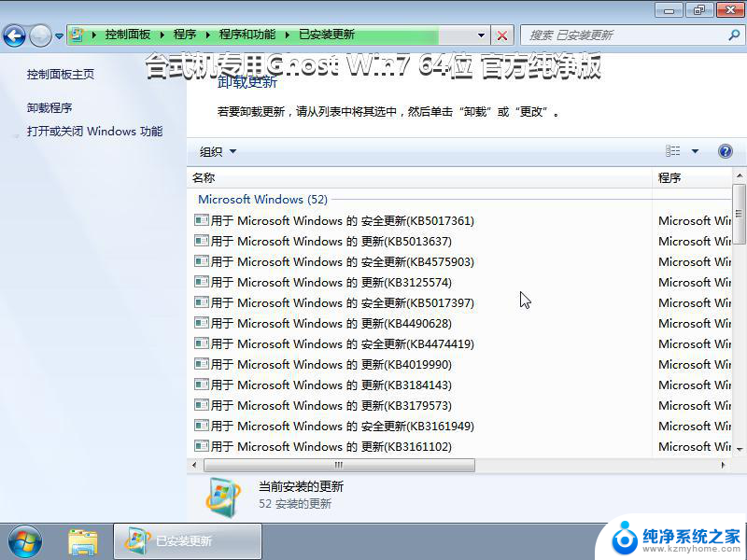The height and width of the screenshot is (560, 747).
Task: Open 卸载程序 link in the sidebar
Action: (x=49, y=108)
